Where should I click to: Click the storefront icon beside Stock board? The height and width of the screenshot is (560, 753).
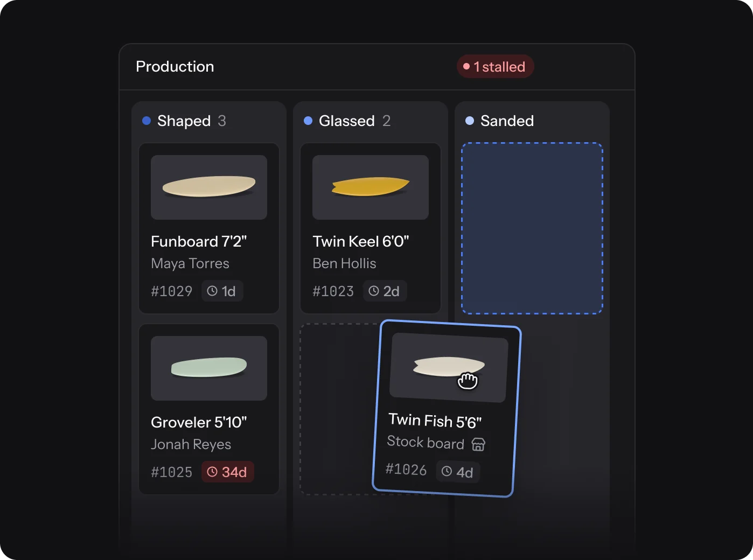(x=478, y=445)
